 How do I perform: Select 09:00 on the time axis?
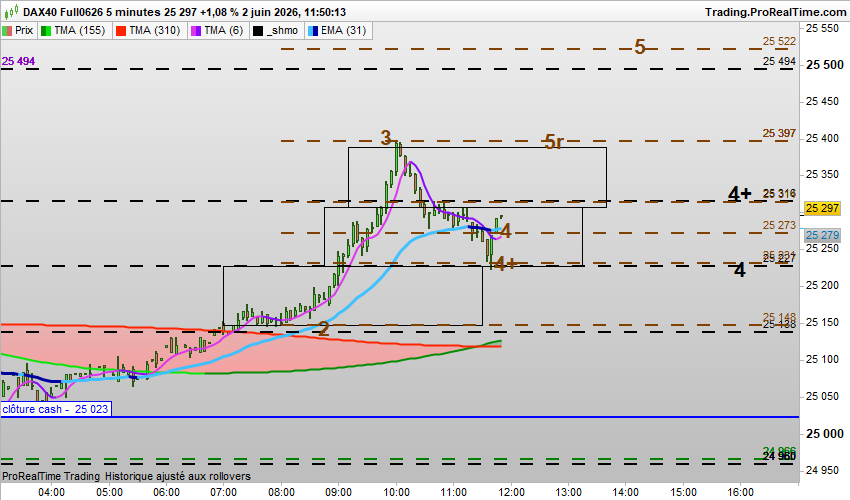pos(339,492)
